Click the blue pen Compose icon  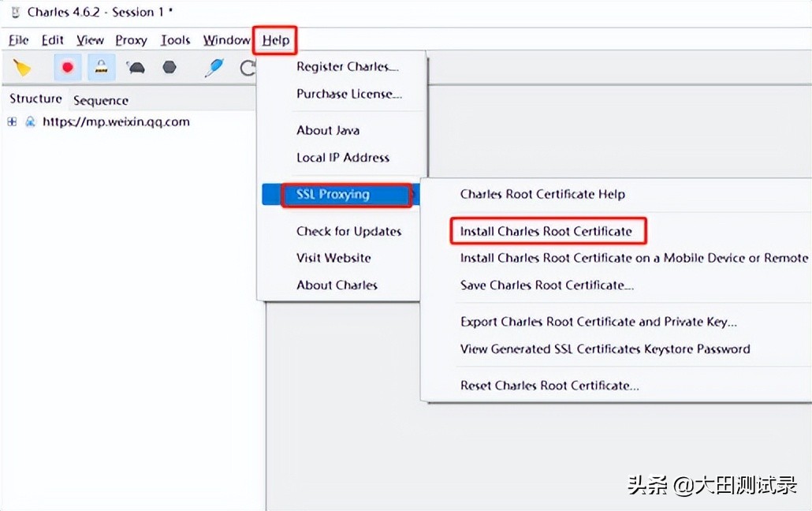(214, 67)
